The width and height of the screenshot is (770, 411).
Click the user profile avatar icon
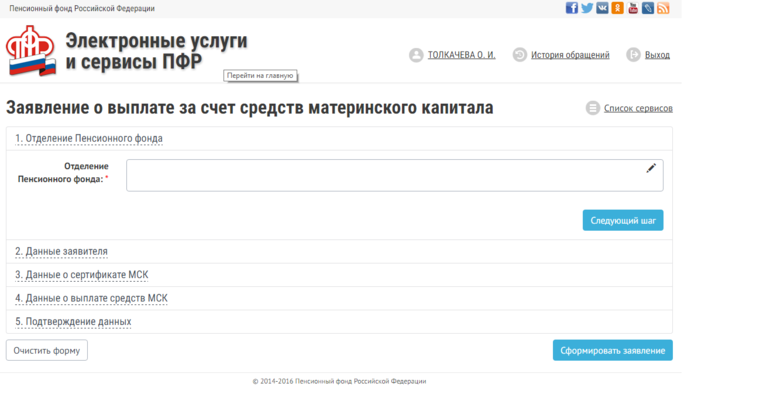(x=416, y=55)
